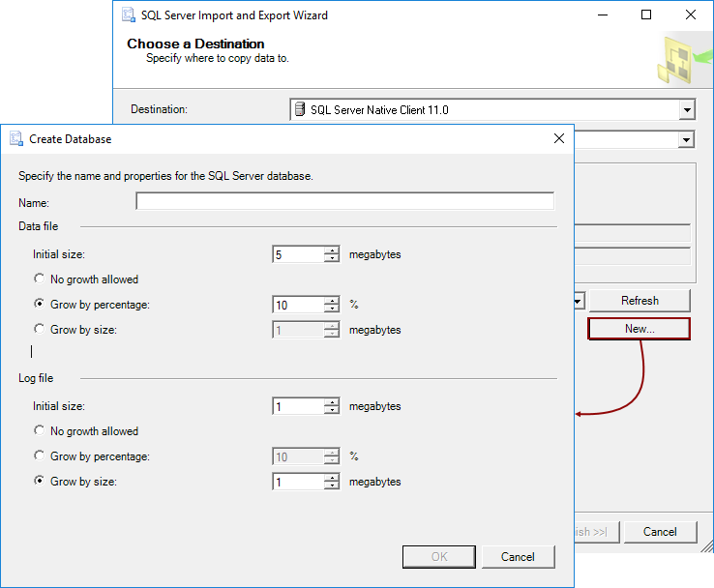Select Log file No growth allowed

(40, 430)
